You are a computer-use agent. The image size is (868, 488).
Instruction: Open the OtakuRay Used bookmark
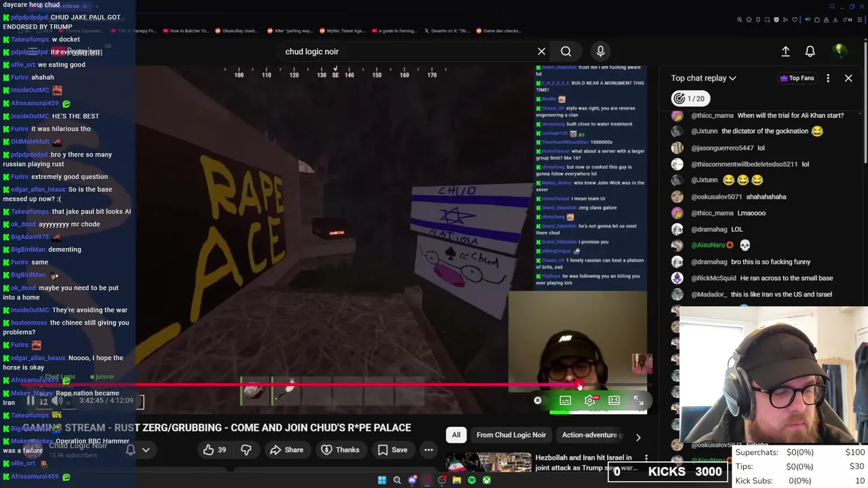[x=237, y=30]
